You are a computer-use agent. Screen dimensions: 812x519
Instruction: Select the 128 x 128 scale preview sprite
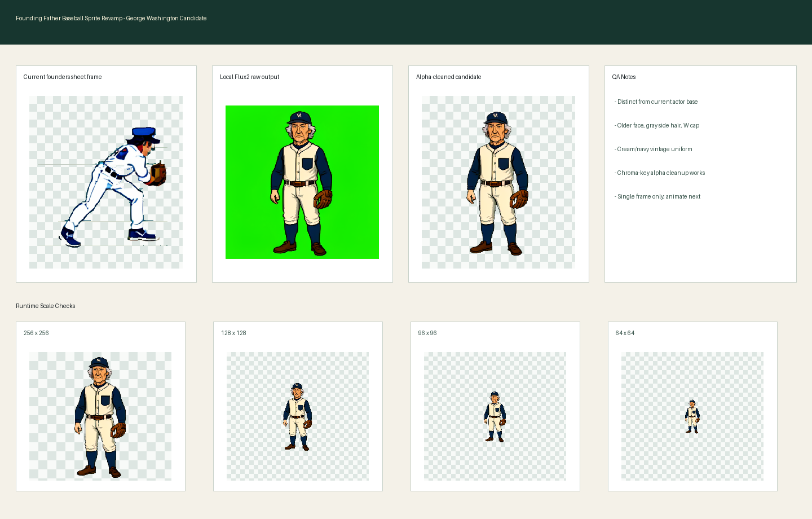[298, 416]
